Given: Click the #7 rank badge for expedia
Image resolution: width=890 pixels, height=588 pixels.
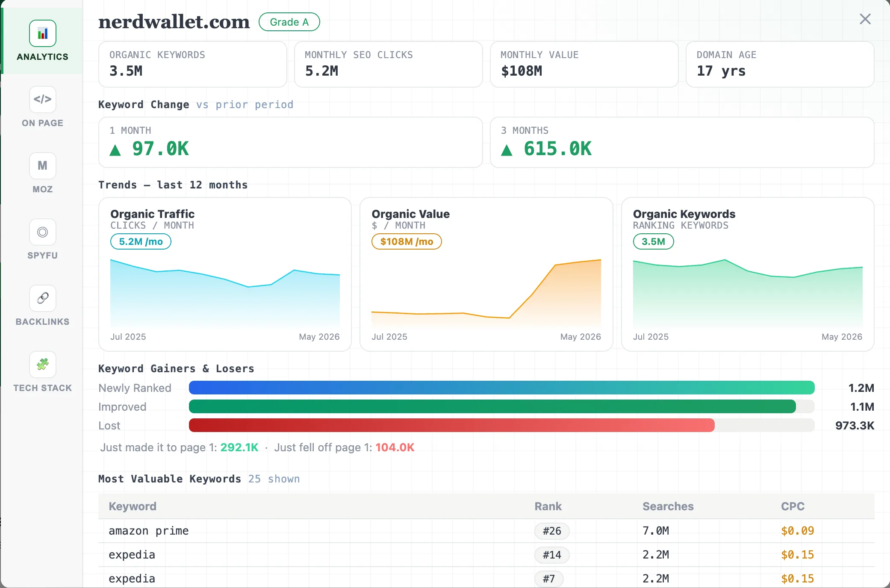Looking at the screenshot, I should tap(549, 579).
